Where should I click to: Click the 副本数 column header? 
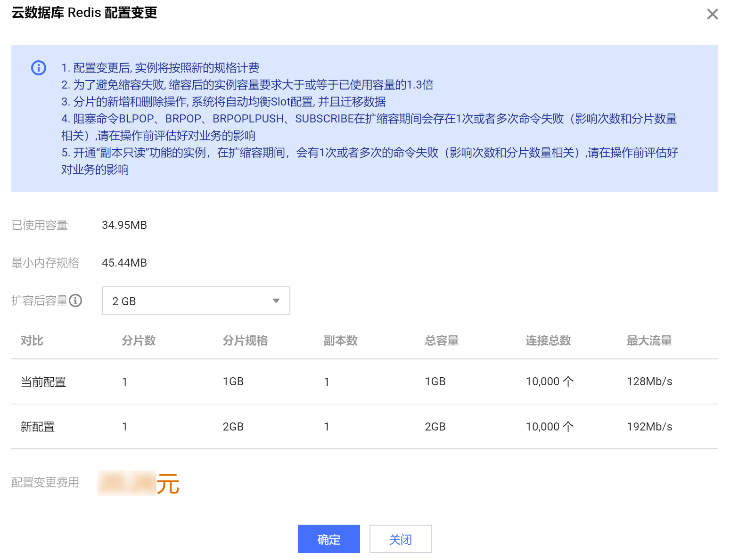tap(341, 341)
